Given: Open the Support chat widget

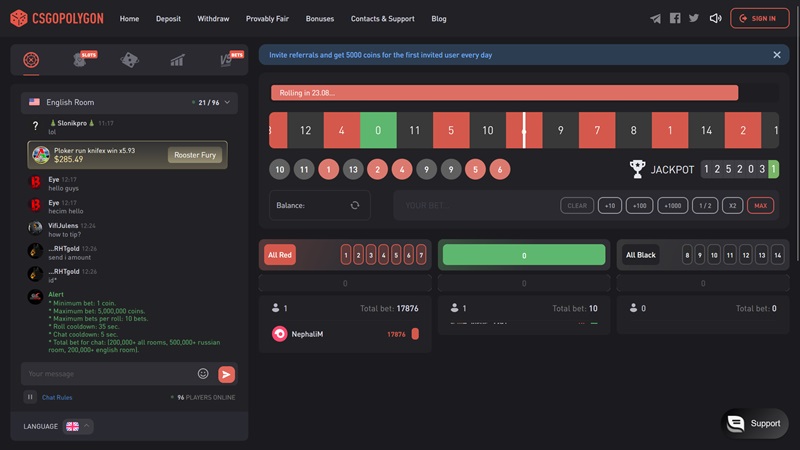Looking at the screenshot, I should 755,423.
